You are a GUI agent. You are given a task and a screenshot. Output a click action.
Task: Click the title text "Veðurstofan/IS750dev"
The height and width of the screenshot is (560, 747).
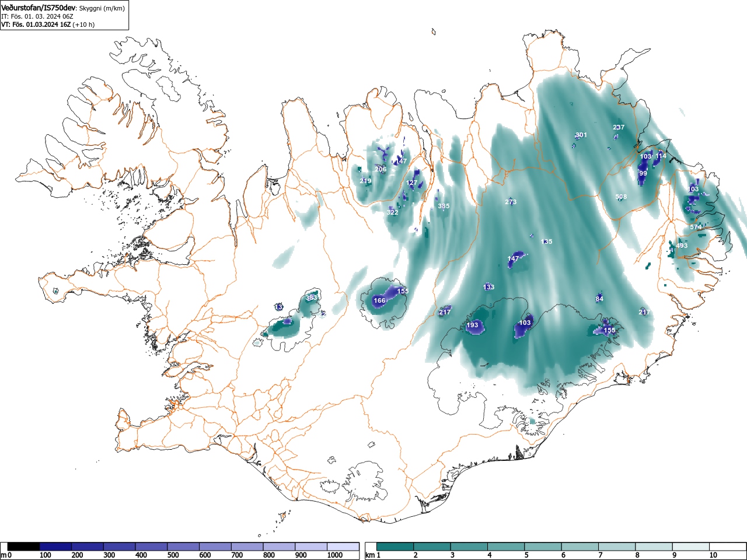tap(39, 8)
